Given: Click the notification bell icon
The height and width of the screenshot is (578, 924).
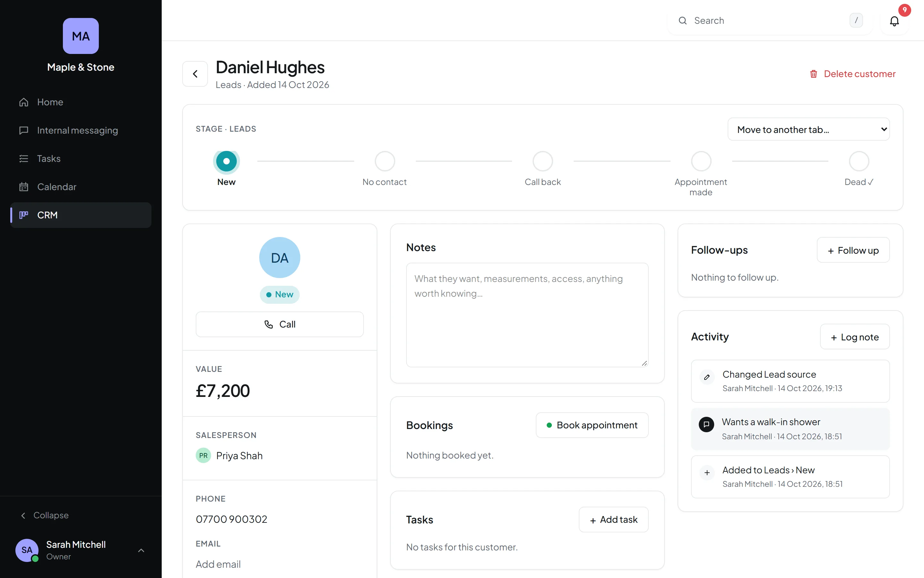Looking at the screenshot, I should point(894,21).
